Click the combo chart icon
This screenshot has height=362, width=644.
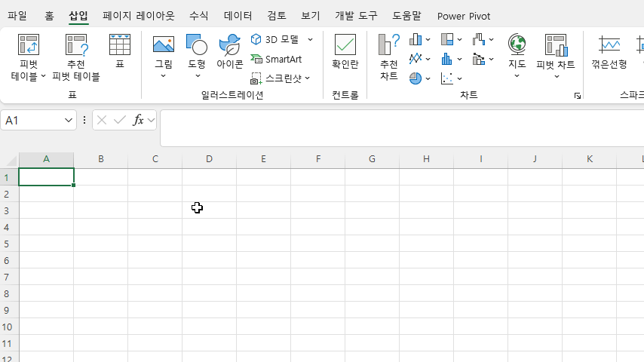click(479, 59)
